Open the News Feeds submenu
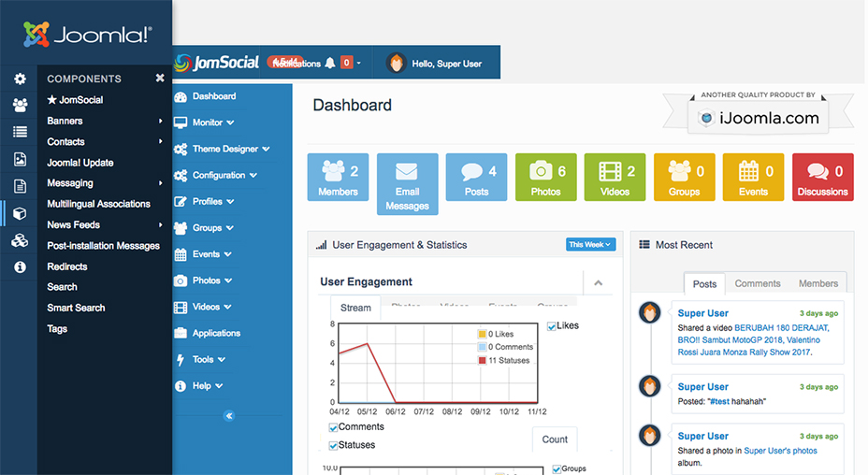Screen dimensions: 868x475 [105, 224]
